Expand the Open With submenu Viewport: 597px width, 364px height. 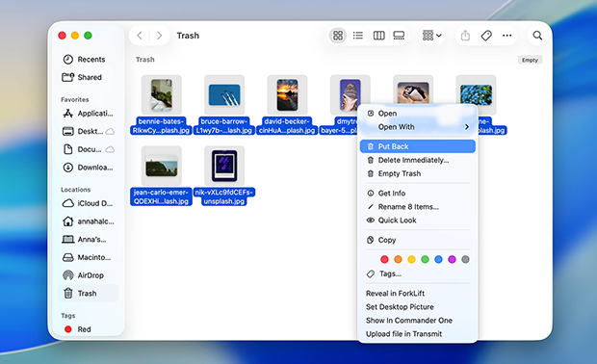[x=418, y=127]
